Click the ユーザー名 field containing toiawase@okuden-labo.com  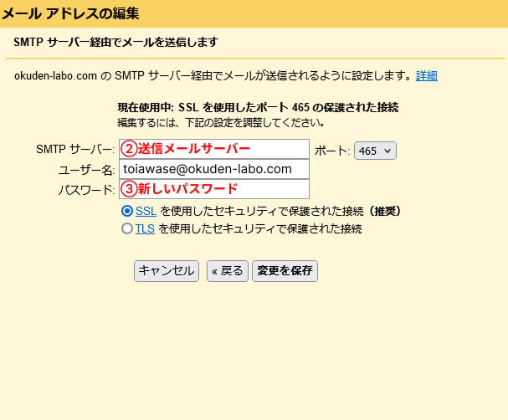tap(214, 169)
